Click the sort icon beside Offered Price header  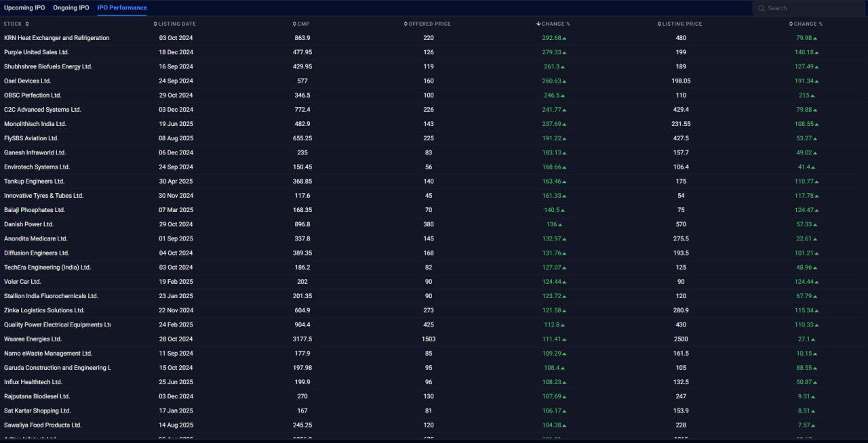(x=406, y=24)
